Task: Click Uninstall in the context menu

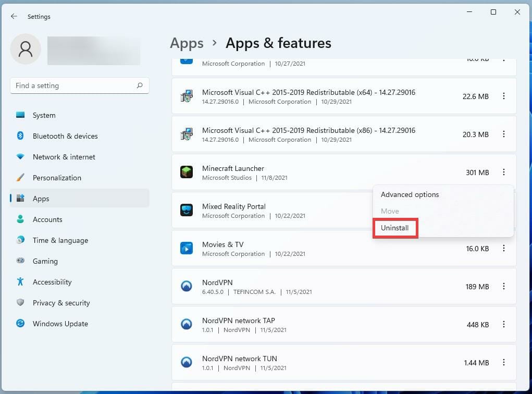Action: (394, 228)
